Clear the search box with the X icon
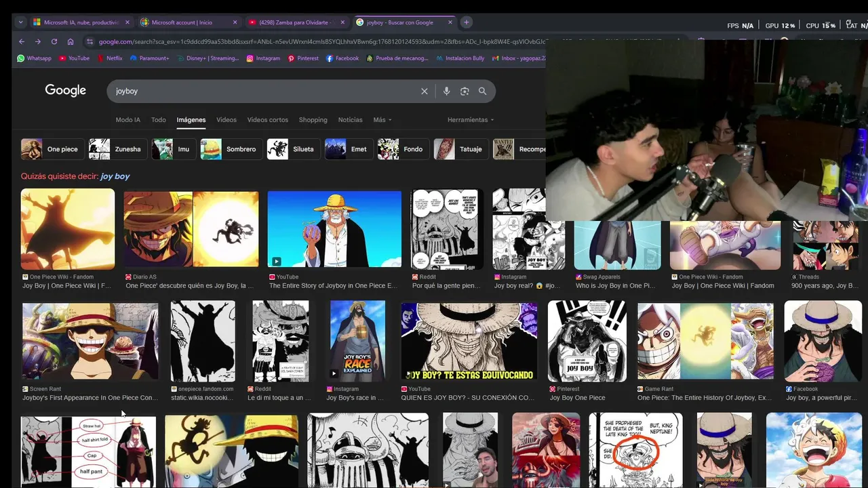 pos(425,91)
